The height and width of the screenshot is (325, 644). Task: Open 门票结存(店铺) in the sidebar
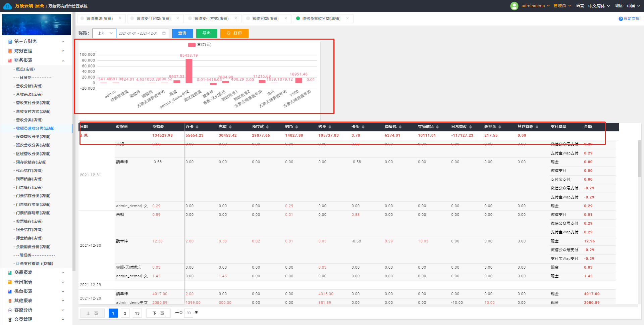(x=29, y=187)
